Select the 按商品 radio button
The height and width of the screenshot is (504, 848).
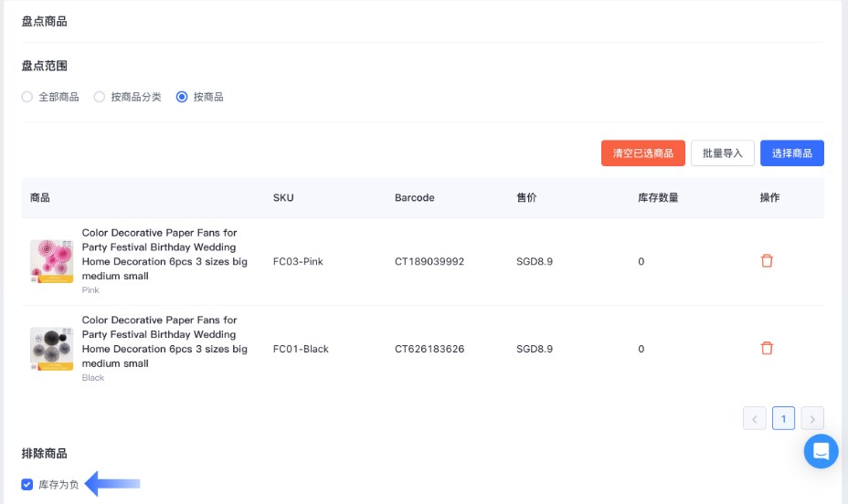pos(182,97)
